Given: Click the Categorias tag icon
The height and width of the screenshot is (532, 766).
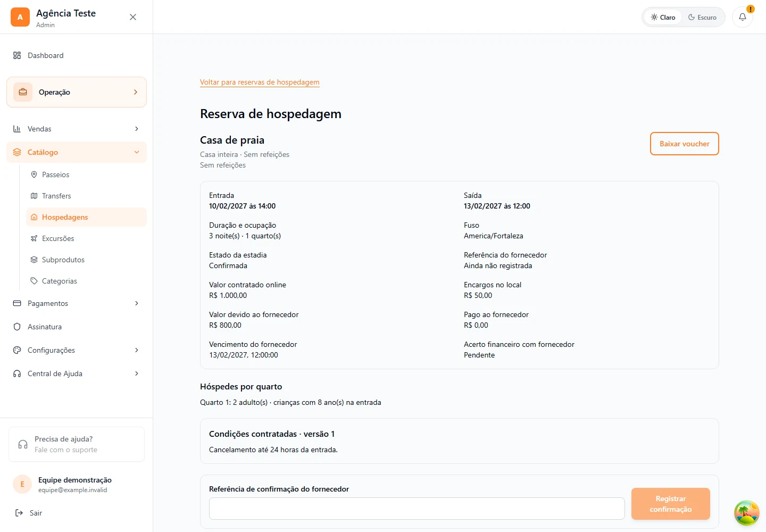Looking at the screenshot, I should [x=34, y=281].
